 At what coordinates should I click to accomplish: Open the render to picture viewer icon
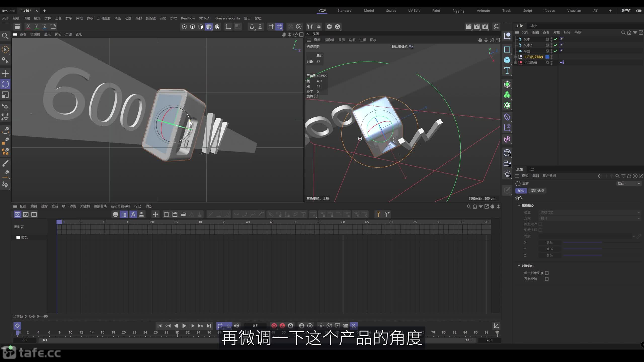477,27
